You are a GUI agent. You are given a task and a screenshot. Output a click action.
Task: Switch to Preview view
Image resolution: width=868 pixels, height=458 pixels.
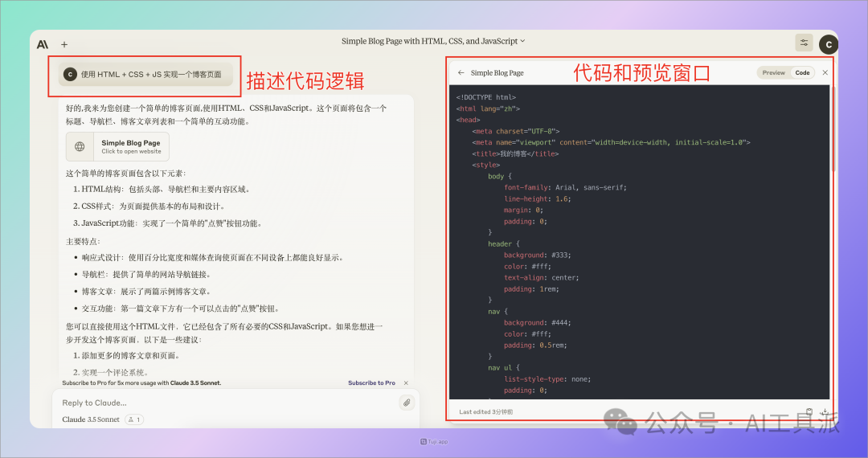773,72
